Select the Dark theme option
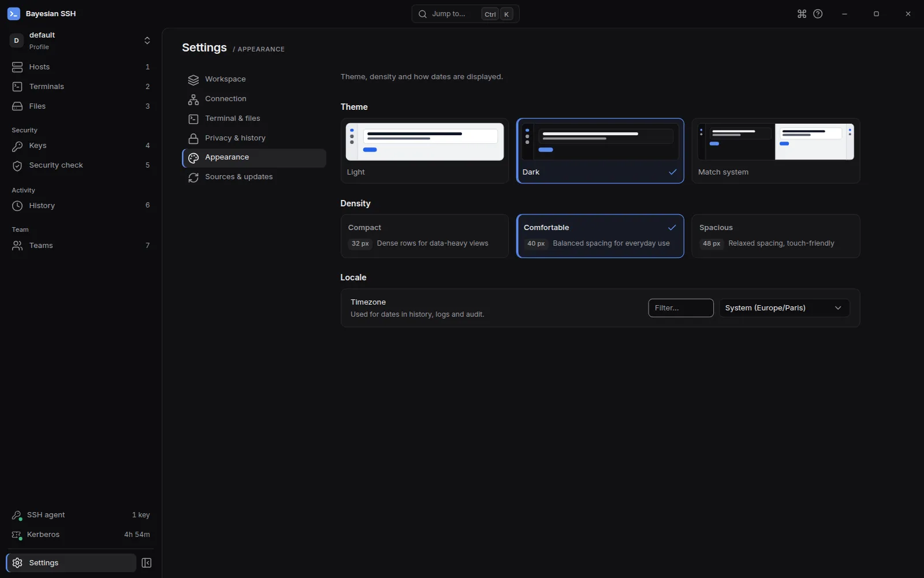Viewport: 924px width, 578px height. click(x=600, y=151)
